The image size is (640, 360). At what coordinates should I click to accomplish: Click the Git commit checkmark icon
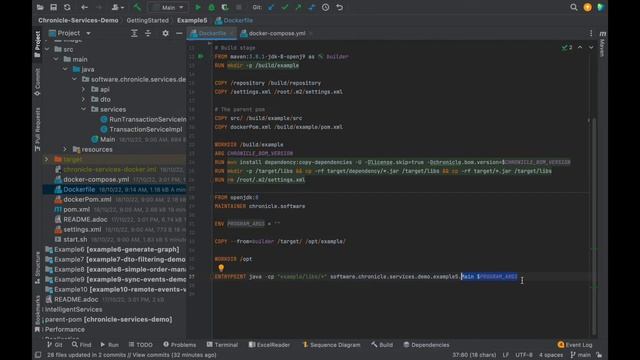tap(285, 7)
